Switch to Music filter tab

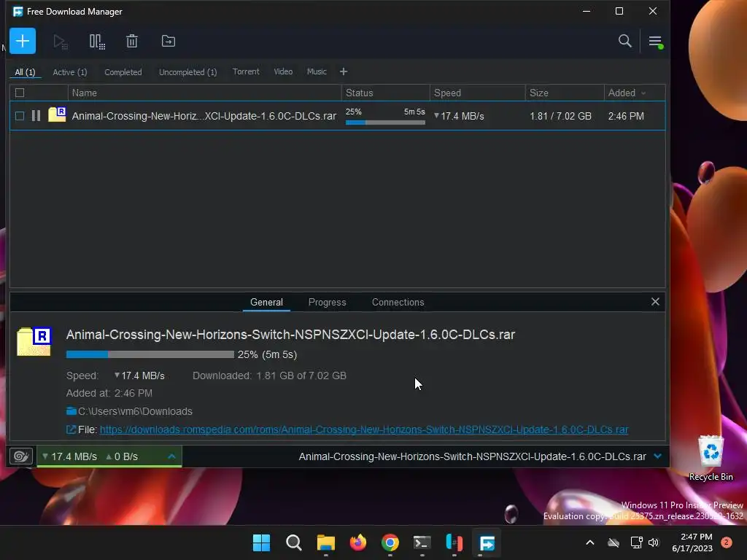(x=317, y=71)
